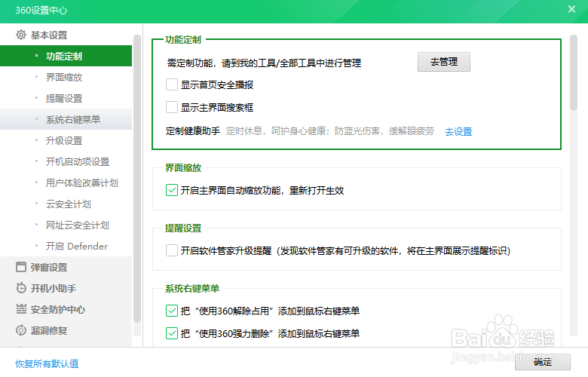Click the 界面缩放 section heading
This screenshot has height=377, width=588.
tap(183, 167)
